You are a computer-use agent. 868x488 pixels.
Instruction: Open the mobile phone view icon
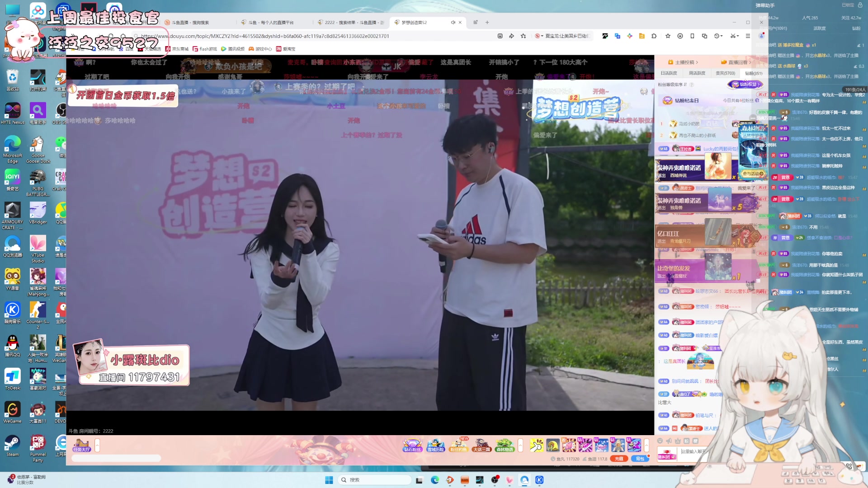point(692,36)
